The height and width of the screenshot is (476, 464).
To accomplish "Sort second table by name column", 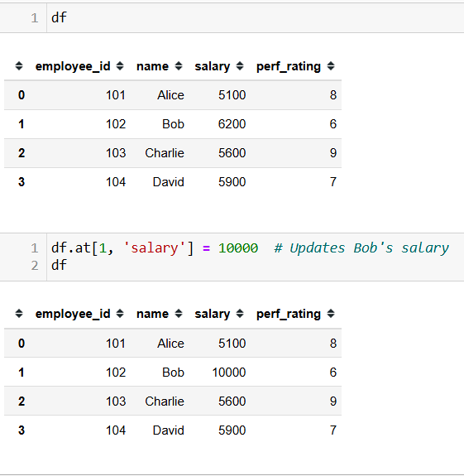I will tap(179, 314).
